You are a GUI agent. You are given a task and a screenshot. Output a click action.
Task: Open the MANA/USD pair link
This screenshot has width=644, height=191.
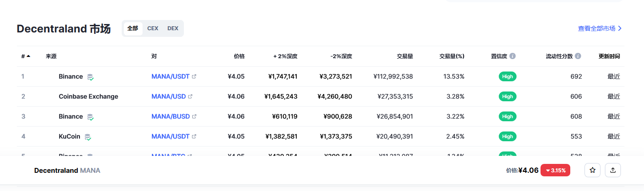168,96
